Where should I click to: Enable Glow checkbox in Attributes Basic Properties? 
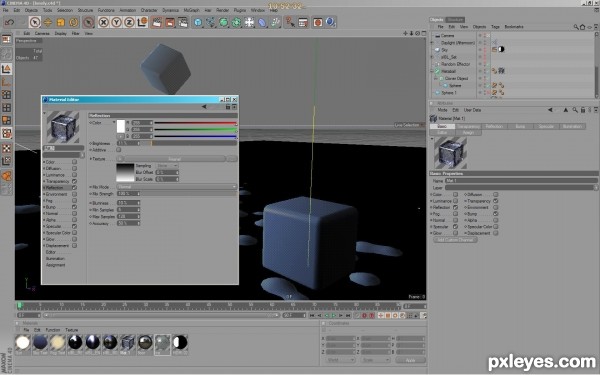click(x=455, y=233)
